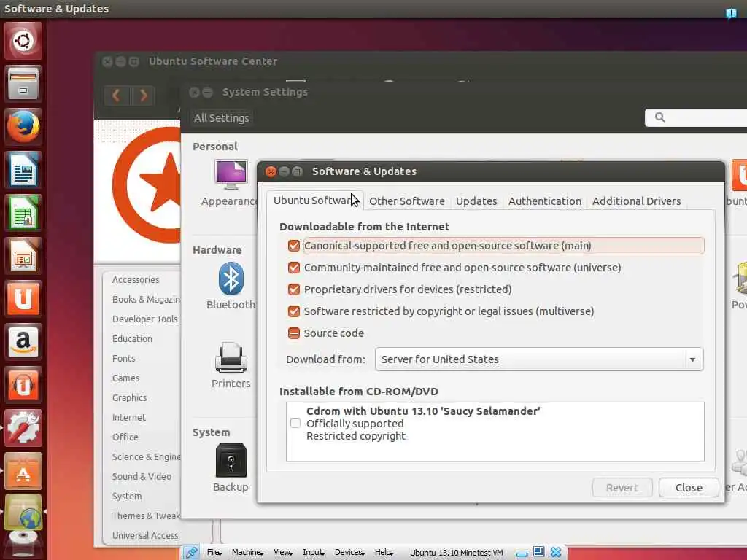Image resolution: width=747 pixels, height=560 pixels.
Task: Select Education category in Software Center
Action: tap(133, 338)
